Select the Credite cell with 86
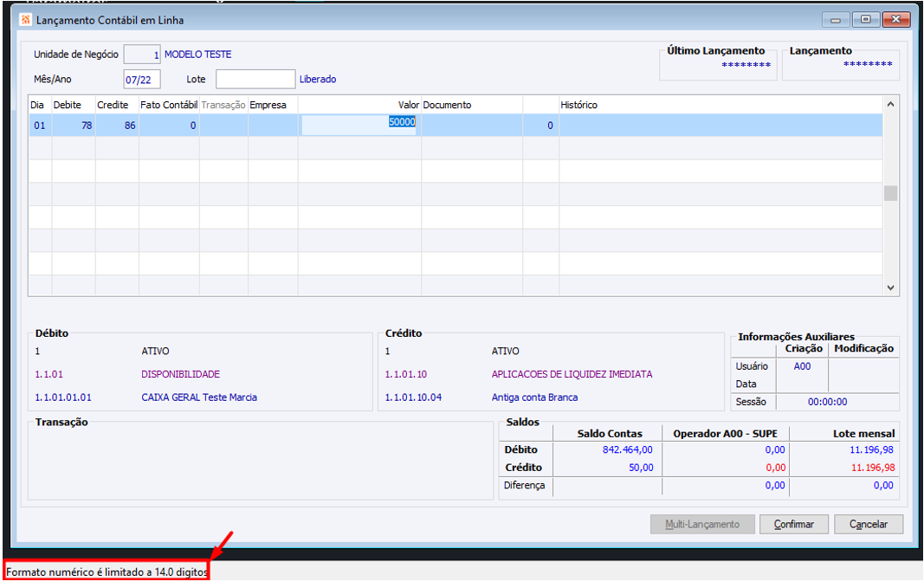This screenshot has width=924, height=588. [x=117, y=126]
